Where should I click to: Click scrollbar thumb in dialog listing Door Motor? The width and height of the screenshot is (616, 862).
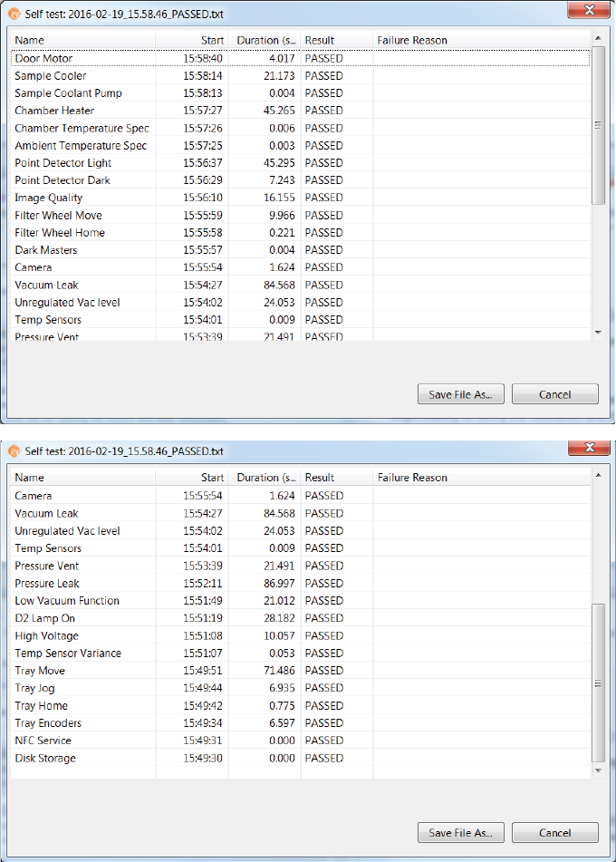click(x=598, y=125)
